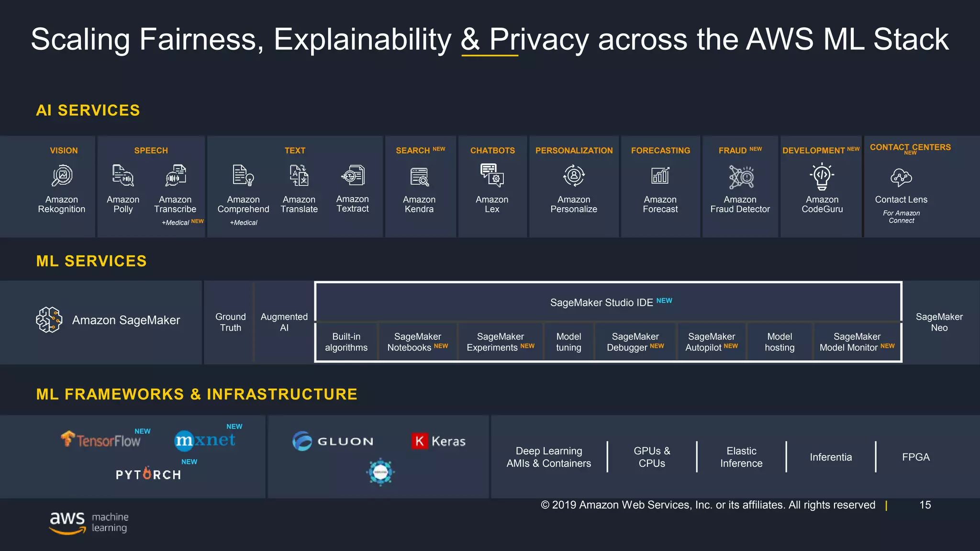Select the Model tuning tile
This screenshot has width=980, height=551.
click(569, 342)
